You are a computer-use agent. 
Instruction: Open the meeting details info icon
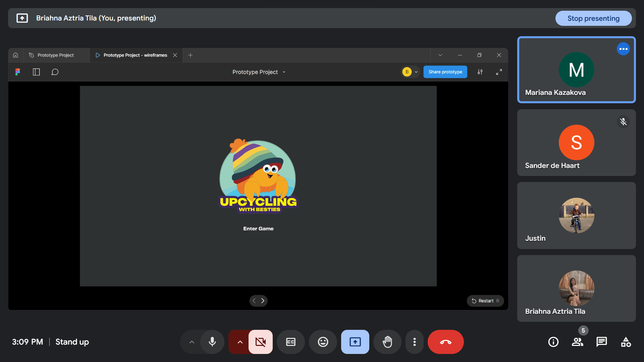553,342
